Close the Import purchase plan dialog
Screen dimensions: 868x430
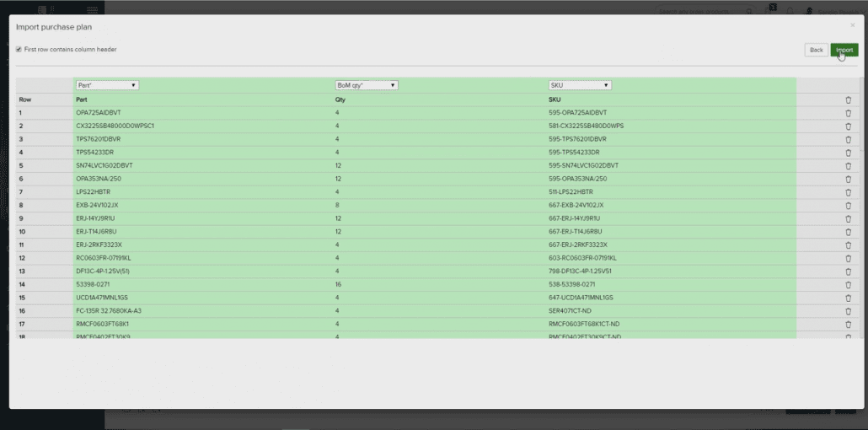click(x=852, y=25)
